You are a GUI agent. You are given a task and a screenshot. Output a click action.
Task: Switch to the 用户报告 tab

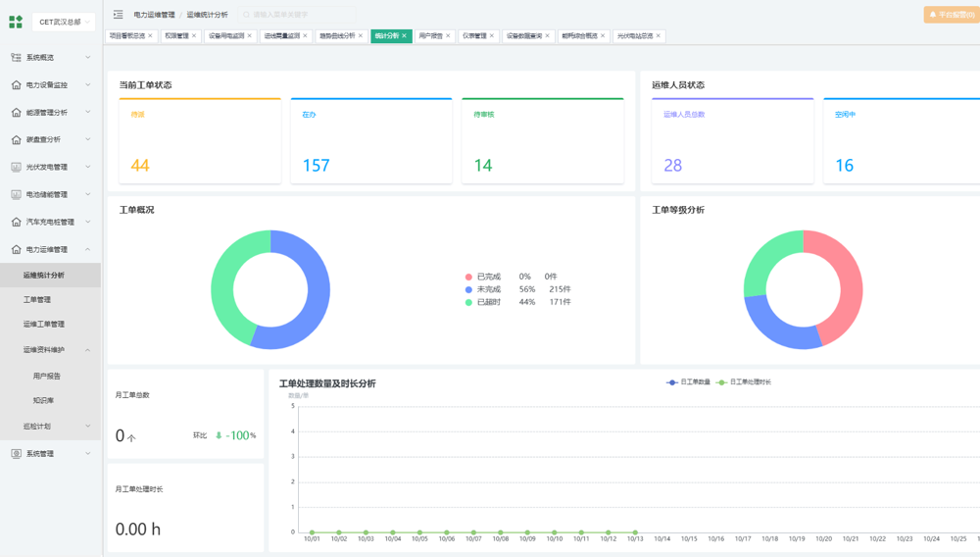pos(430,36)
